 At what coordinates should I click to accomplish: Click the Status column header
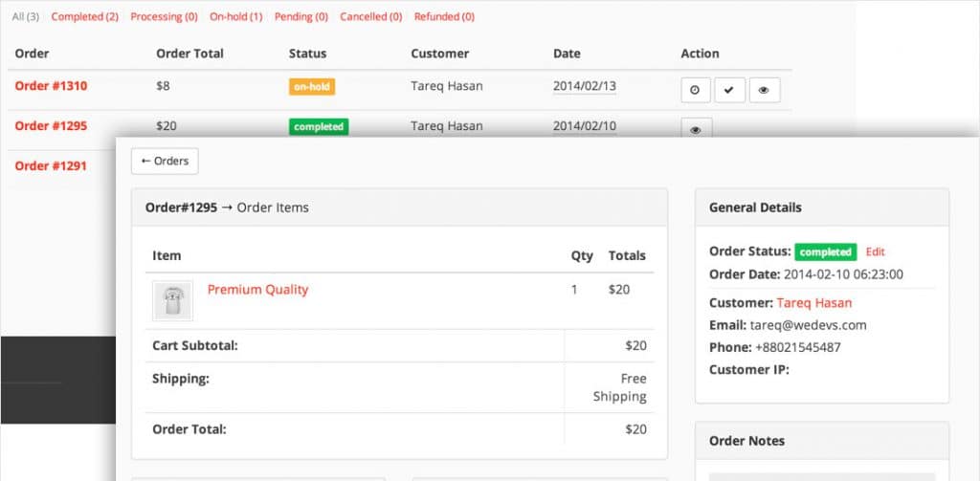pyautogui.click(x=307, y=54)
